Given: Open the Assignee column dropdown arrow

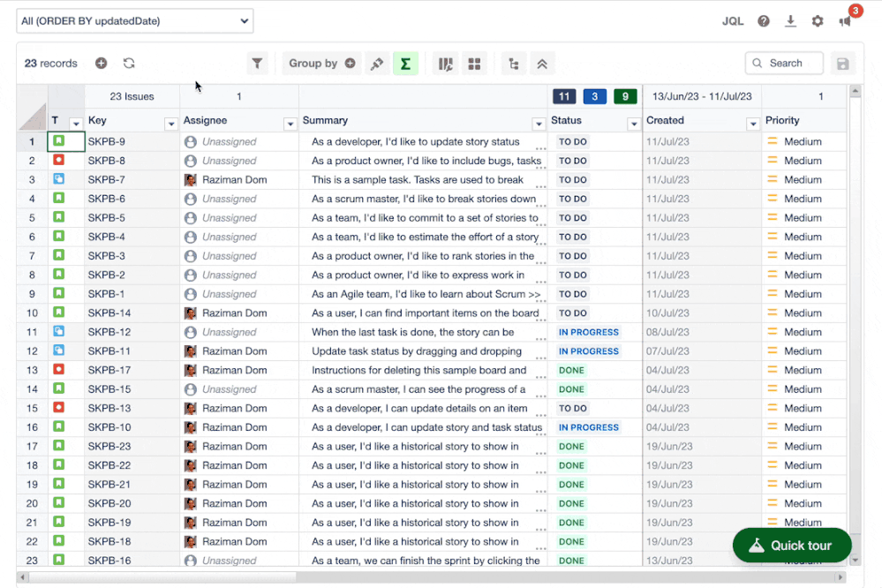Looking at the screenshot, I should coord(290,124).
